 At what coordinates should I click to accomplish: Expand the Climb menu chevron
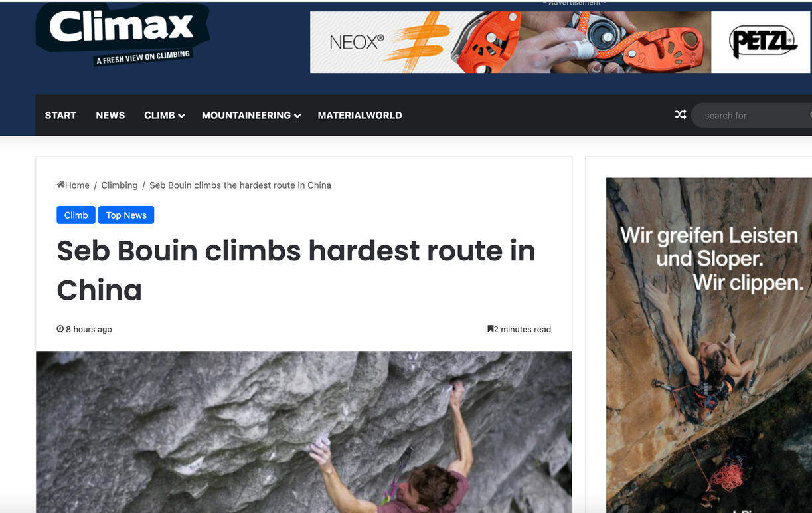(x=181, y=116)
